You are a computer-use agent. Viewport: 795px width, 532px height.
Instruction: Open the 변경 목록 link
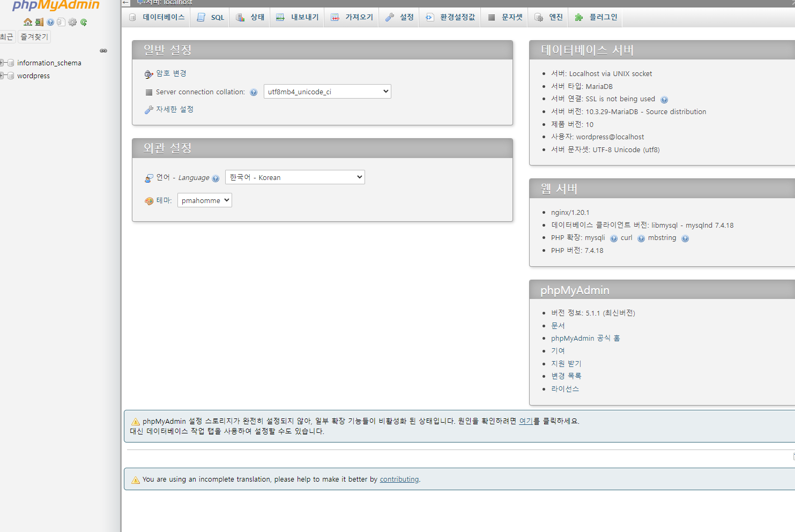pyautogui.click(x=566, y=376)
